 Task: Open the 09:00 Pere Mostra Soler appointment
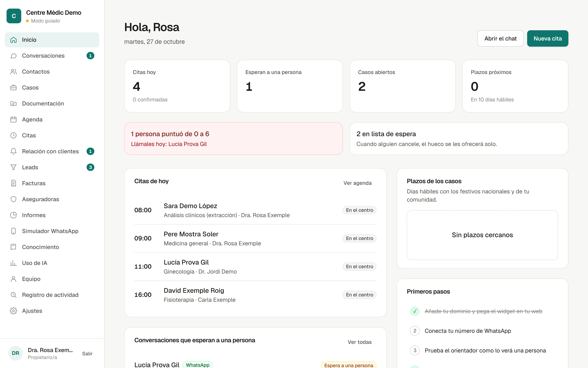coord(255,239)
